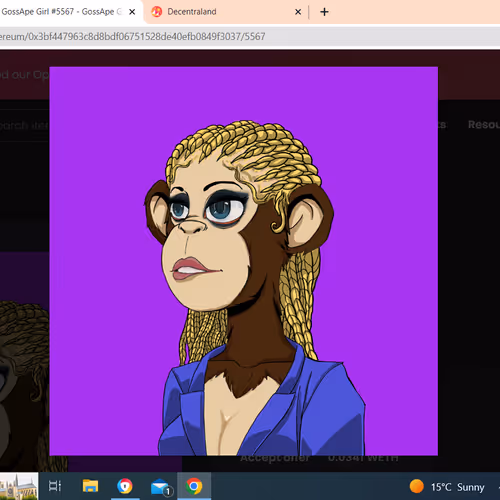This screenshot has width=500, height=500.
Task: Click the cathedral search highlight image on taskbar
Action: pos(19,486)
